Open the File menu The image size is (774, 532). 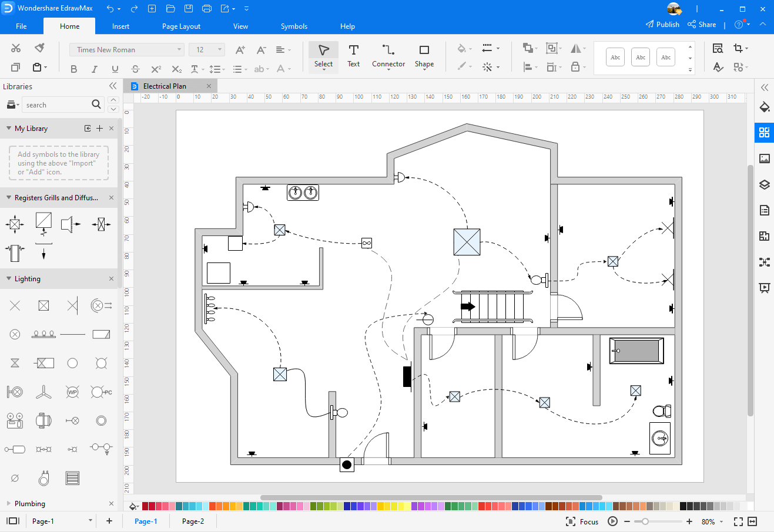tap(21, 26)
